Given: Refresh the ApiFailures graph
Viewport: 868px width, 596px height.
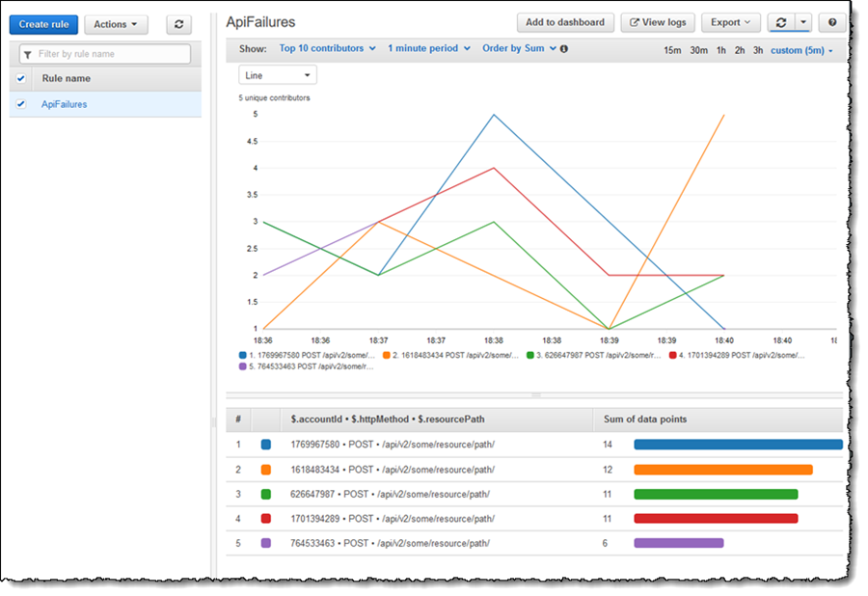Looking at the screenshot, I should 781,22.
